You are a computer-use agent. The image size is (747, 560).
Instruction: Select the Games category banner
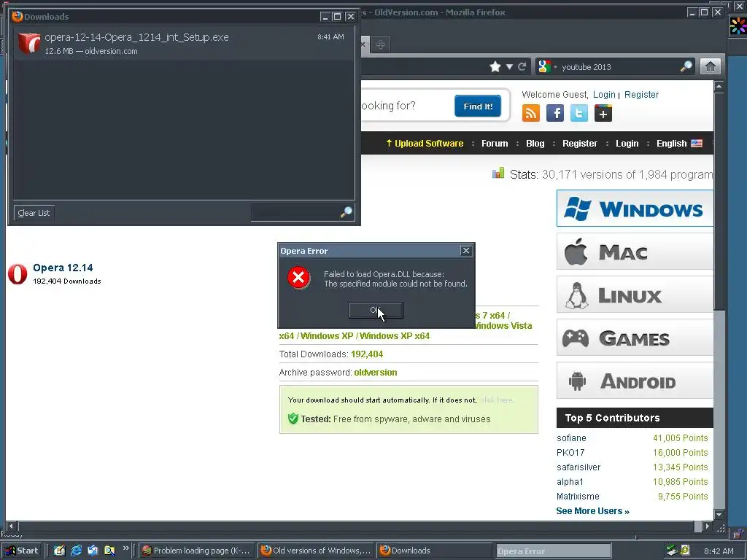click(635, 338)
